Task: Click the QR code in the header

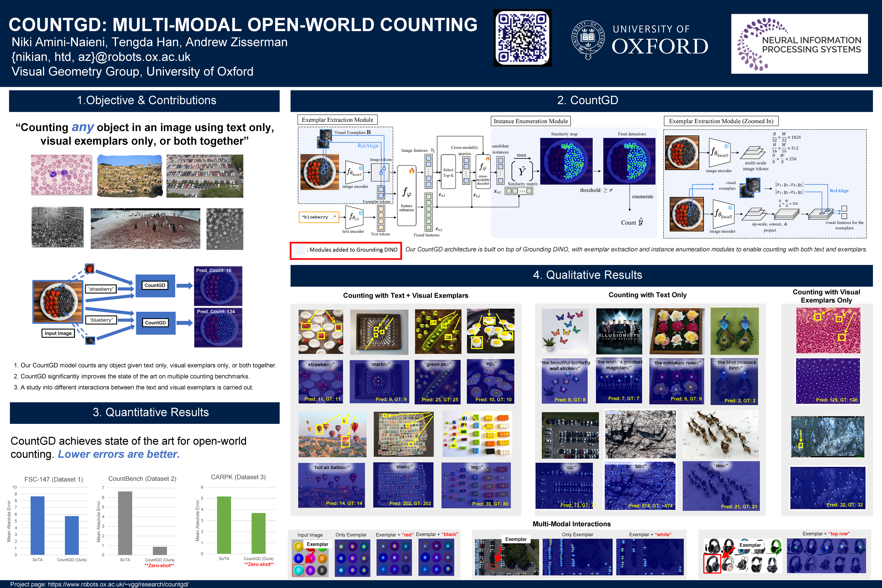Action: tap(522, 38)
